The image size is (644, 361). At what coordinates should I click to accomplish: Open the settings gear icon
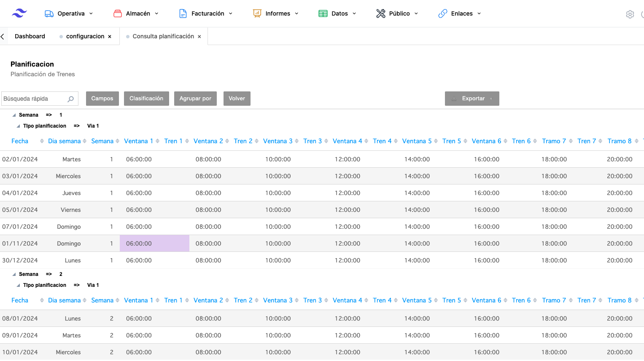pos(630,14)
